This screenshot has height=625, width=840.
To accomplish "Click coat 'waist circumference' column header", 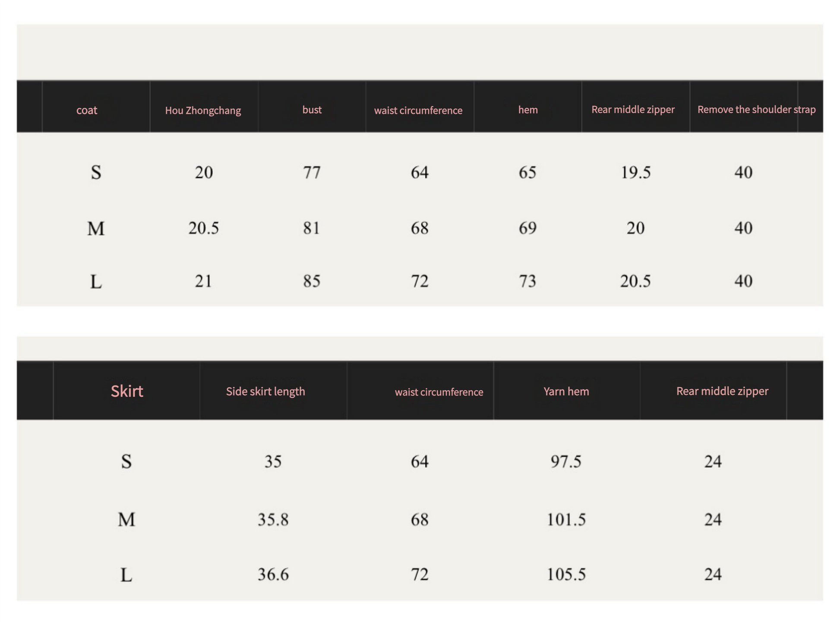I will pos(418,111).
